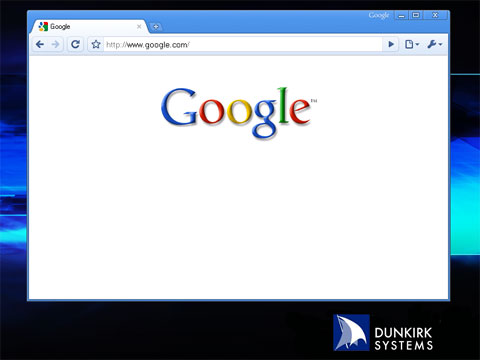Click the Google text in title bar
Viewport: 480px width, 360px height.
tap(379, 15)
